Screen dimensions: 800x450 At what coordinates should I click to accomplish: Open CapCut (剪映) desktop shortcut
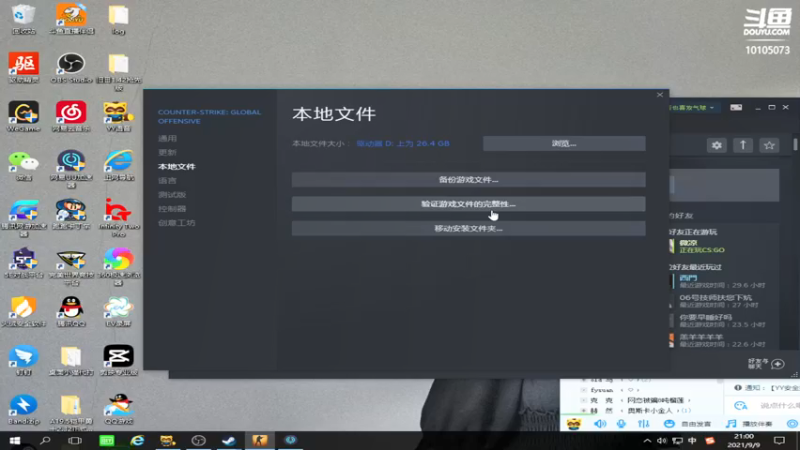118,361
